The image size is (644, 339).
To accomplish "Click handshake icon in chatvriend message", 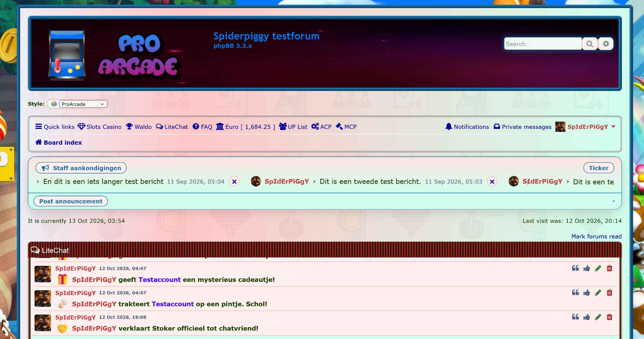I will pyautogui.click(x=62, y=328).
